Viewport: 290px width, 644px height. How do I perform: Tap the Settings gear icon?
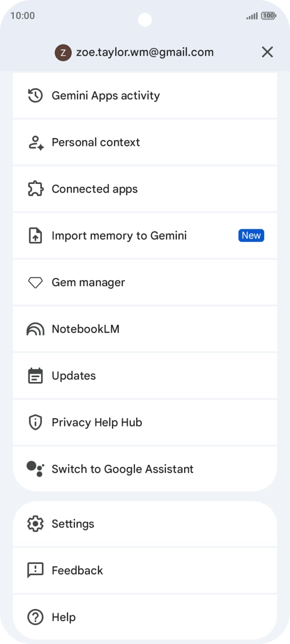point(35,524)
